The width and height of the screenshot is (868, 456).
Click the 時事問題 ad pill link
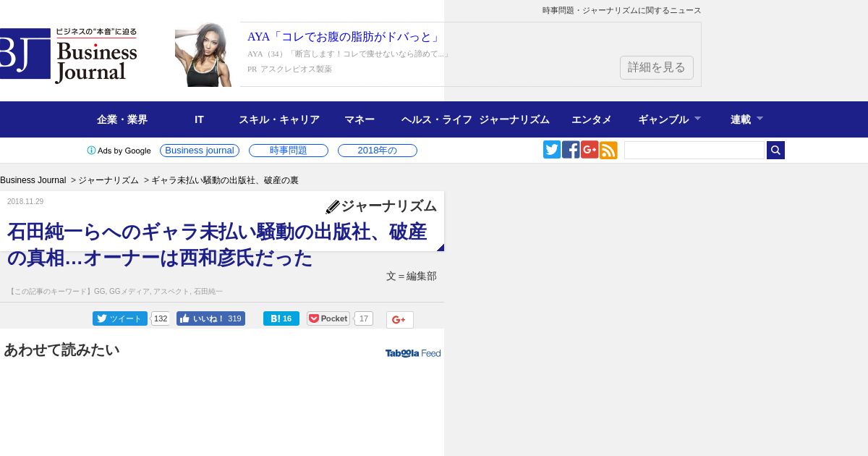[x=289, y=151]
